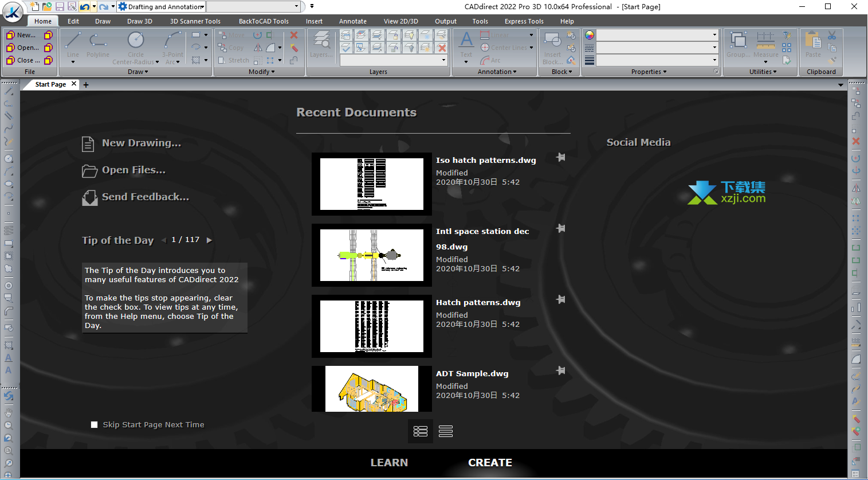Click the Insert Block icon
The width and height of the screenshot is (868, 480).
pos(552,47)
